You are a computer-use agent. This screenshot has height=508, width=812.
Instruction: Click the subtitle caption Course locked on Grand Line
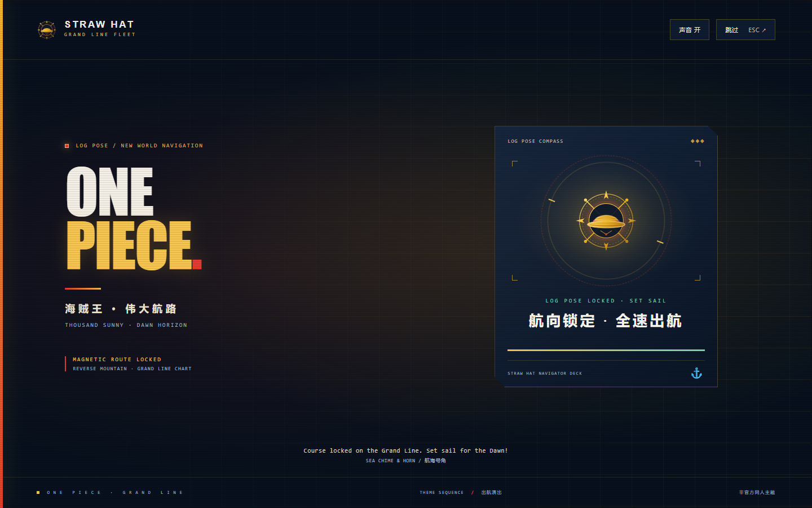pyautogui.click(x=405, y=450)
